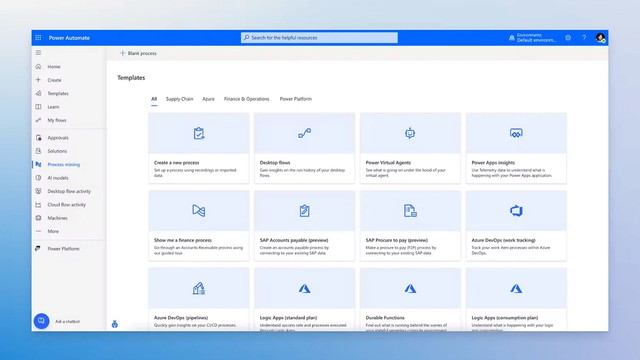
Task: Click the search for helpful resources field
Action: [319, 38]
